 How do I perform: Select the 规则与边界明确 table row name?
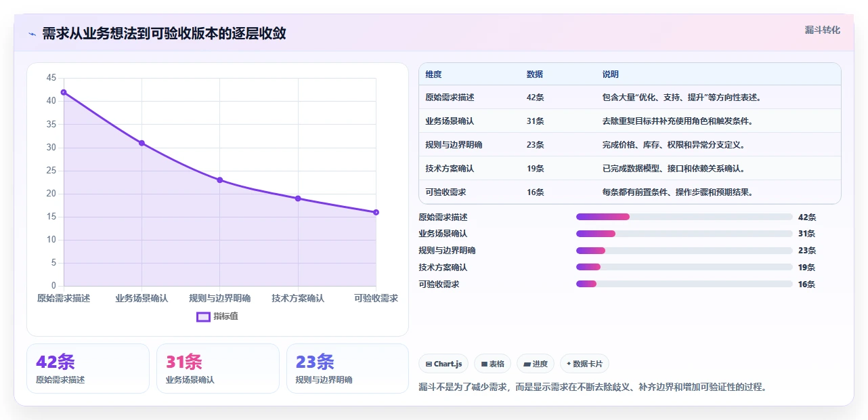pyautogui.click(x=454, y=145)
